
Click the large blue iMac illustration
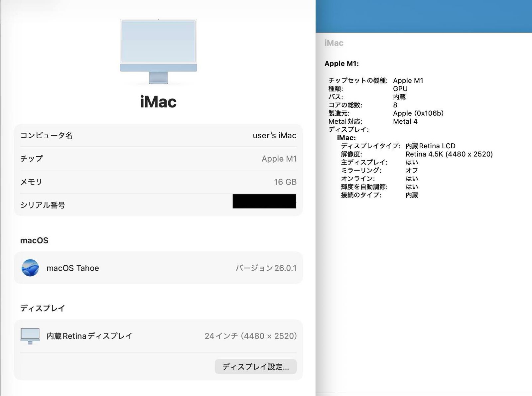tap(158, 50)
